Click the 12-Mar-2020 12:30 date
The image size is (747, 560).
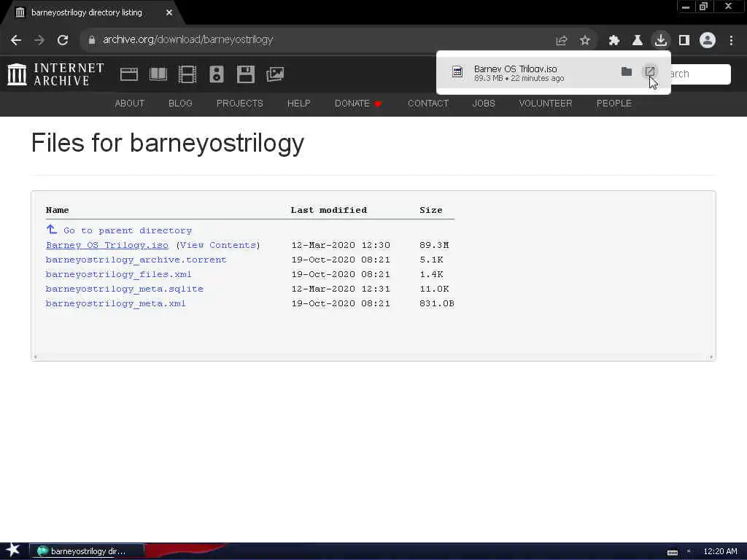tap(341, 245)
